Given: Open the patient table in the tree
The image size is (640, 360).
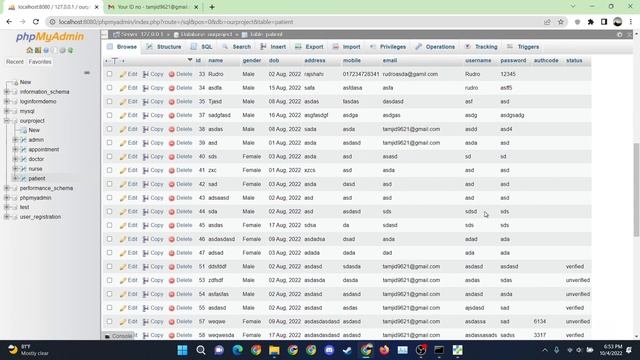Looking at the screenshot, I should click(37, 178).
